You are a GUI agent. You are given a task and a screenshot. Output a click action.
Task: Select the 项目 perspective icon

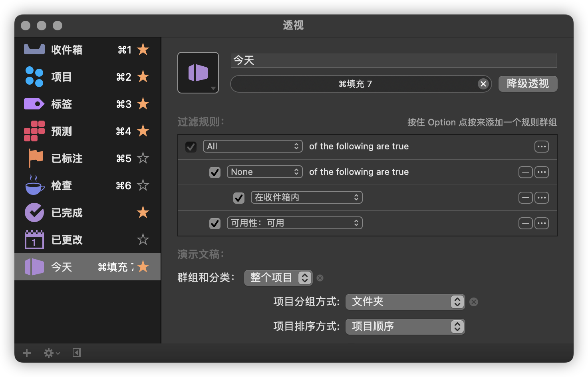click(34, 77)
